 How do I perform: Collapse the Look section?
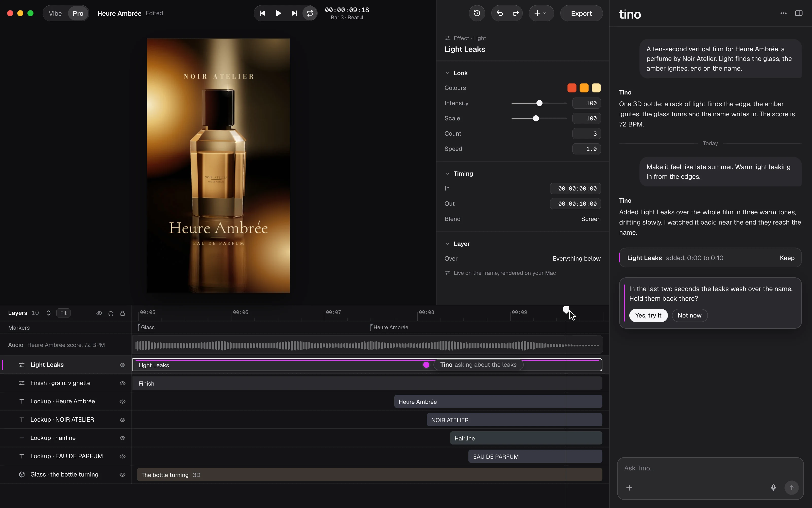pos(447,73)
